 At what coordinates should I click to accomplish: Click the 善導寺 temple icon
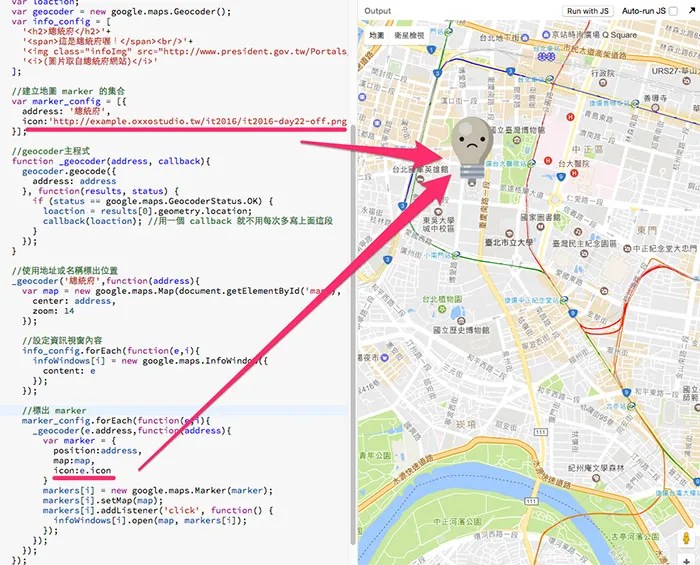(655, 108)
